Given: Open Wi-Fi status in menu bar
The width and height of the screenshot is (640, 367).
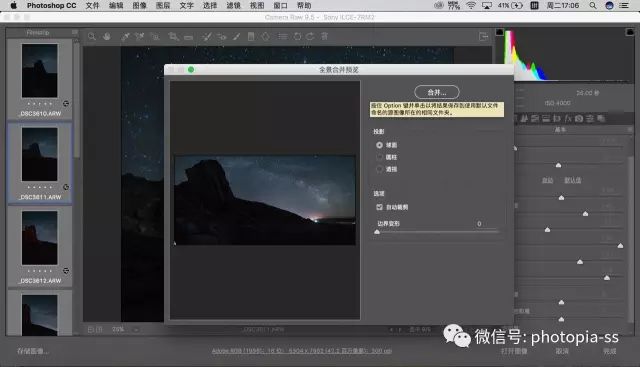Looking at the screenshot, I should pos(471,5).
